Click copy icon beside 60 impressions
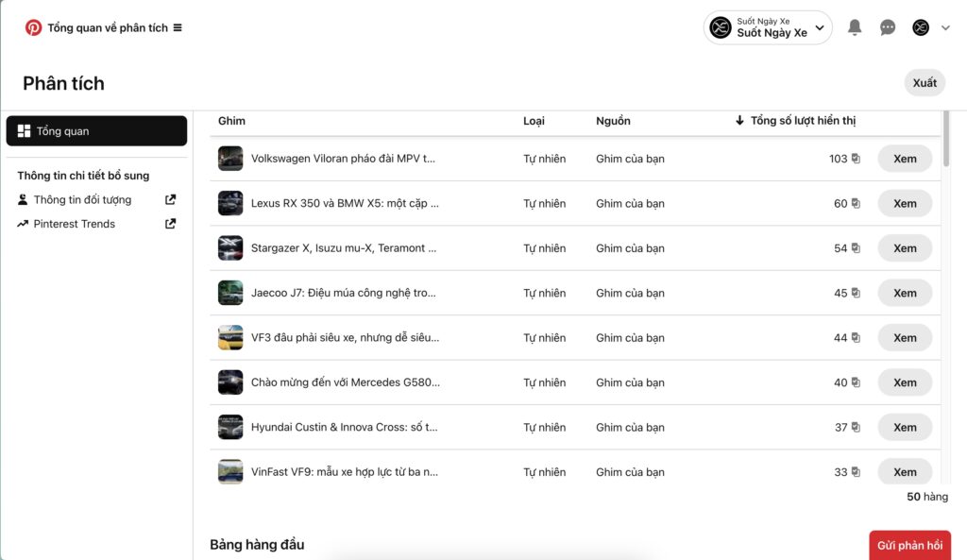The height and width of the screenshot is (560, 967). [856, 203]
